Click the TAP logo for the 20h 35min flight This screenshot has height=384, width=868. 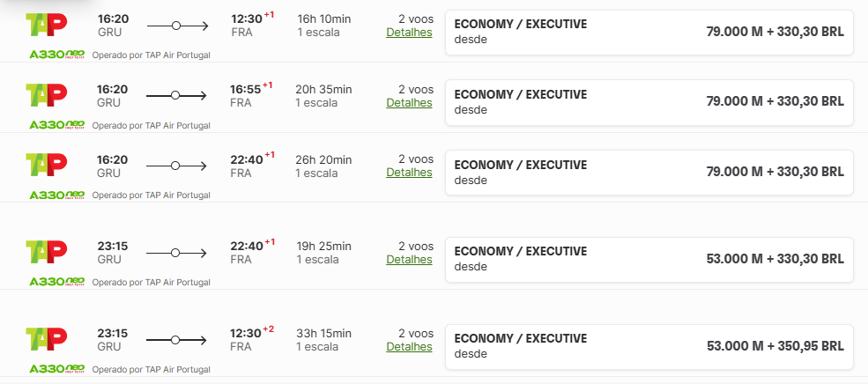[47, 95]
